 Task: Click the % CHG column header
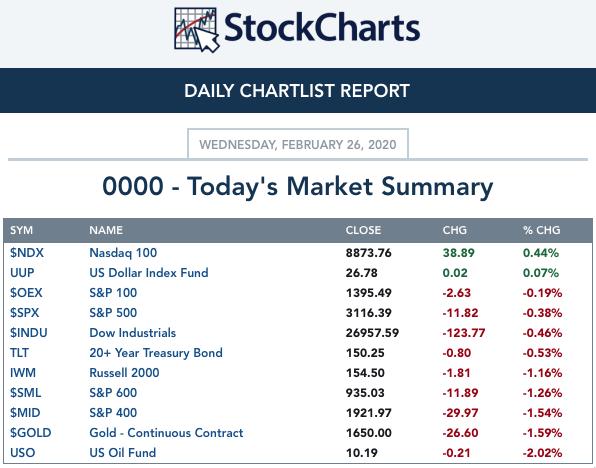click(541, 230)
